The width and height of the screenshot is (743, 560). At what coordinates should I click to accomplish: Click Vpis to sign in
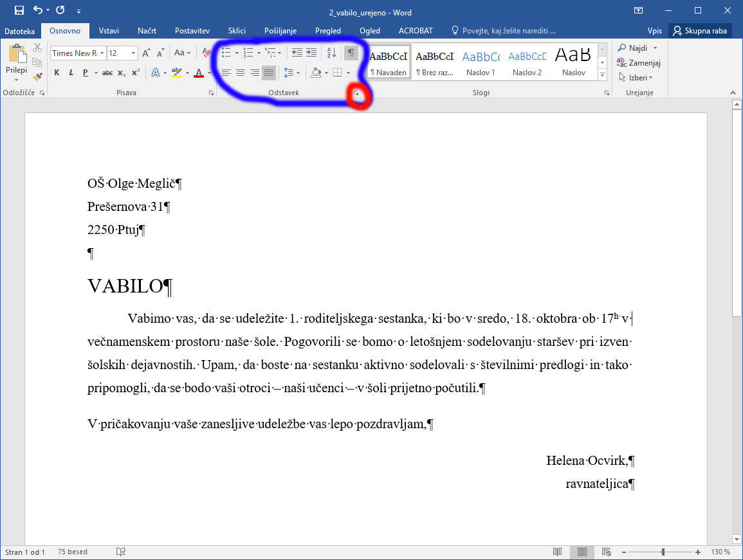(x=655, y=31)
